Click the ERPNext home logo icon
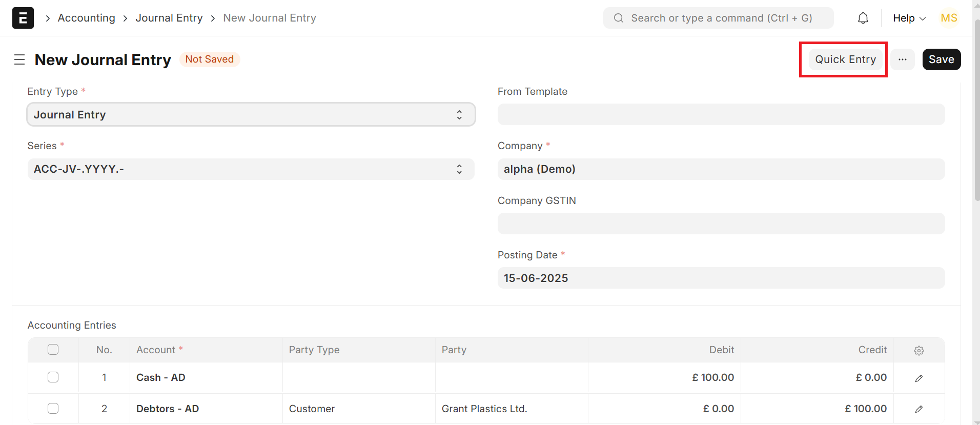Viewport: 980px width, 425px height. pyautogui.click(x=23, y=18)
